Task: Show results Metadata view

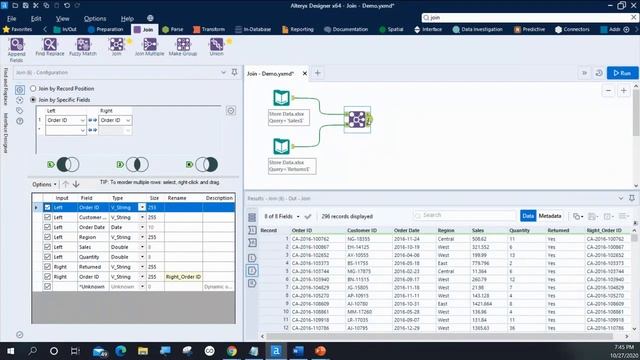Action: coord(549,216)
